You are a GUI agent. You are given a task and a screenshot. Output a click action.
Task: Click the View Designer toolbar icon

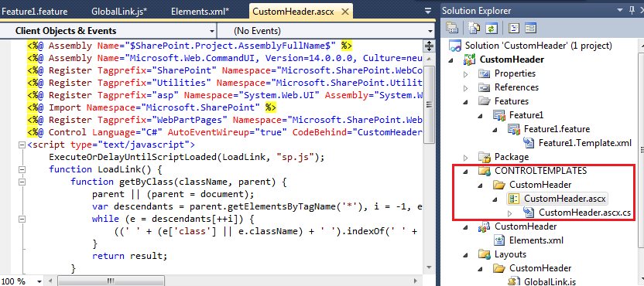click(x=530, y=28)
